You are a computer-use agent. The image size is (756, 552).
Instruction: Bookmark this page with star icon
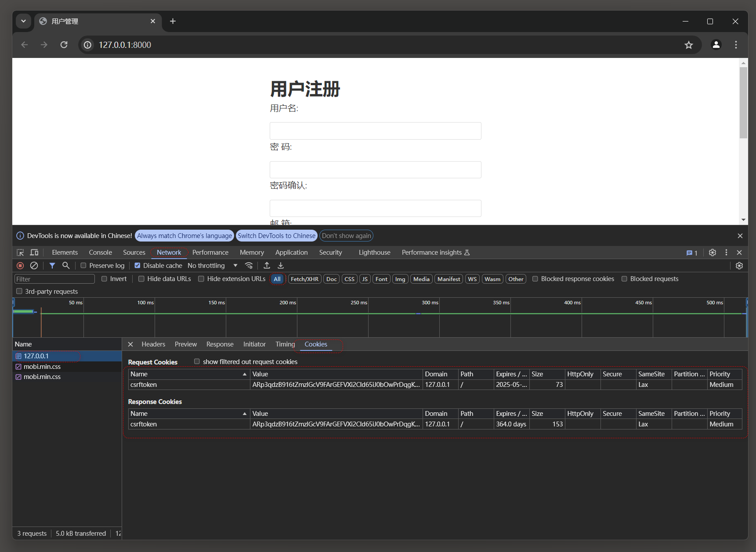[689, 45]
